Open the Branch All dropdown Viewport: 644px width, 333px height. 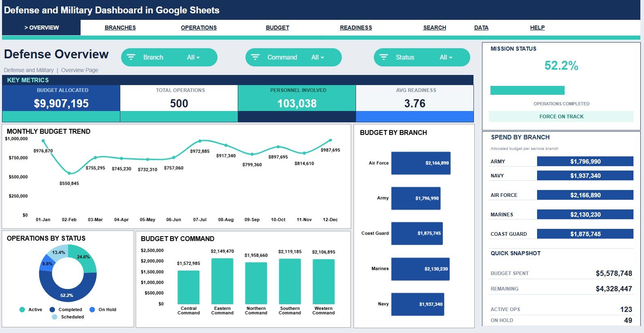pyautogui.click(x=193, y=58)
